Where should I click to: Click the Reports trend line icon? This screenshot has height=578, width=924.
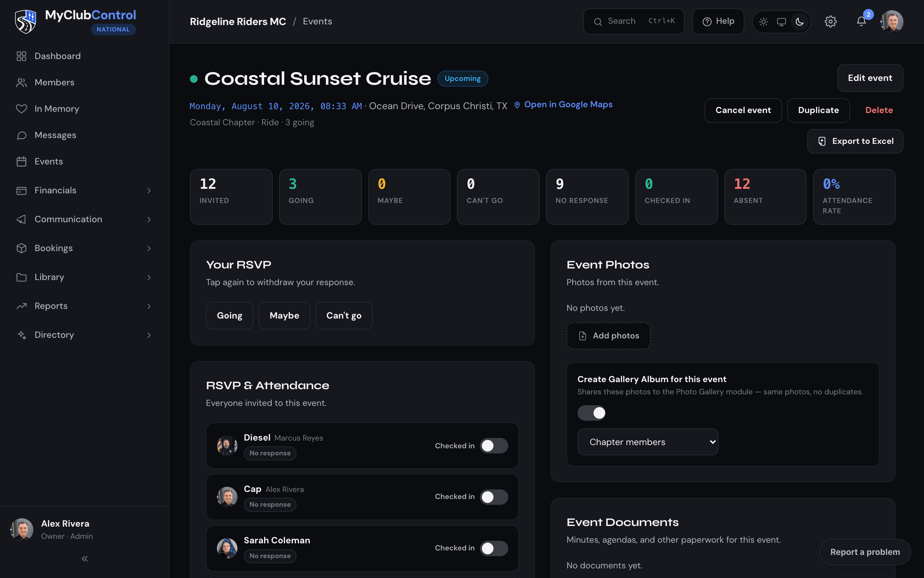pyautogui.click(x=21, y=306)
